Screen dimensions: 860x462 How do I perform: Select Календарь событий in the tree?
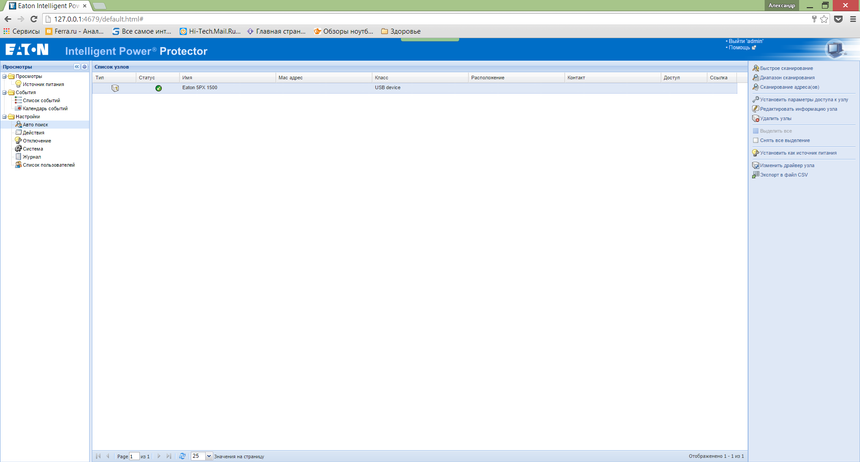point(45,108)
